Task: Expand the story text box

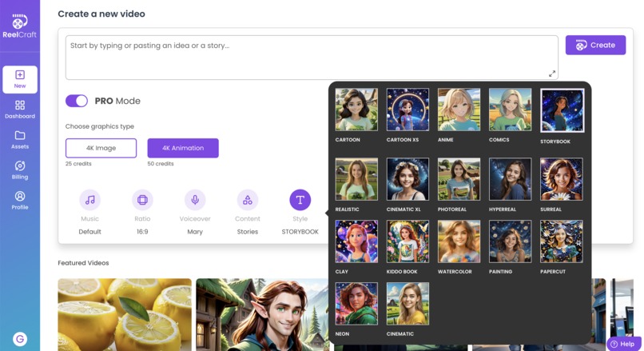Action: pos(552,74)
